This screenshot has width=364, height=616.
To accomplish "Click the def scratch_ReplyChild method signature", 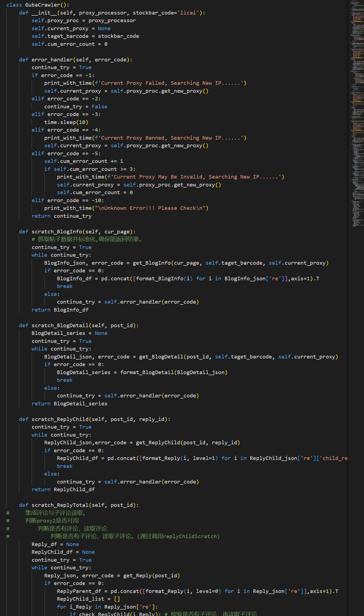I will [94, 419].
